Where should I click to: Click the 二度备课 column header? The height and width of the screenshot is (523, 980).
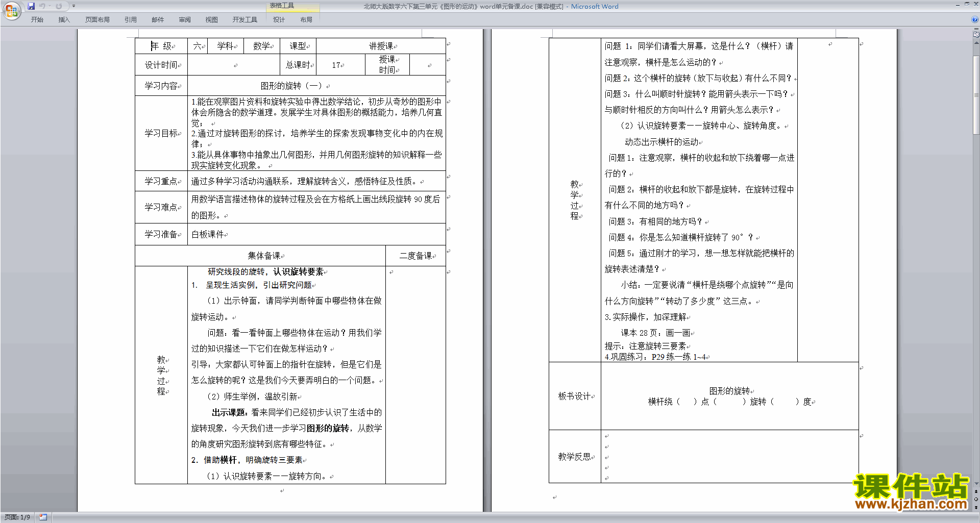(416, 256)
